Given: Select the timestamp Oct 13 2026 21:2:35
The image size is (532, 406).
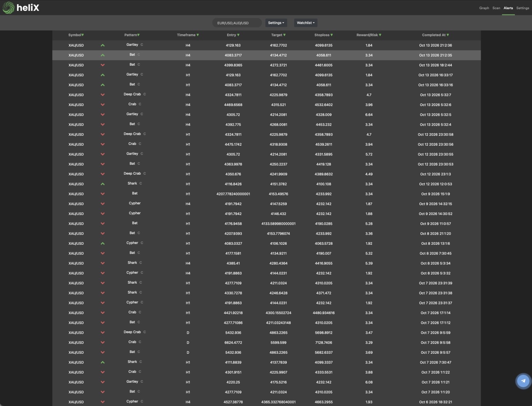Looking at the screenshot, I should coord(436,56).
